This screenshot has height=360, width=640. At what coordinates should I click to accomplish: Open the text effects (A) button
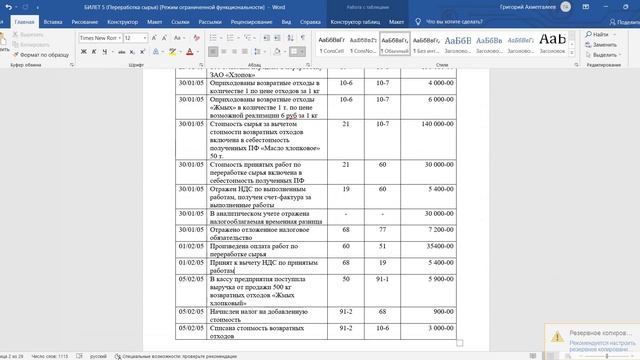click(x=156, y=52)
